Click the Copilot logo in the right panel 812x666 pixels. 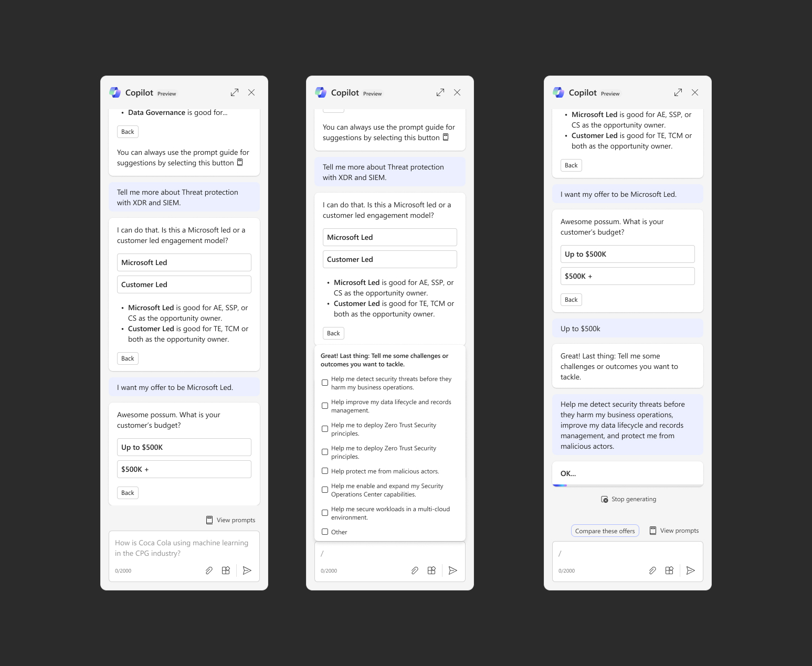click(x=558, y=92)
